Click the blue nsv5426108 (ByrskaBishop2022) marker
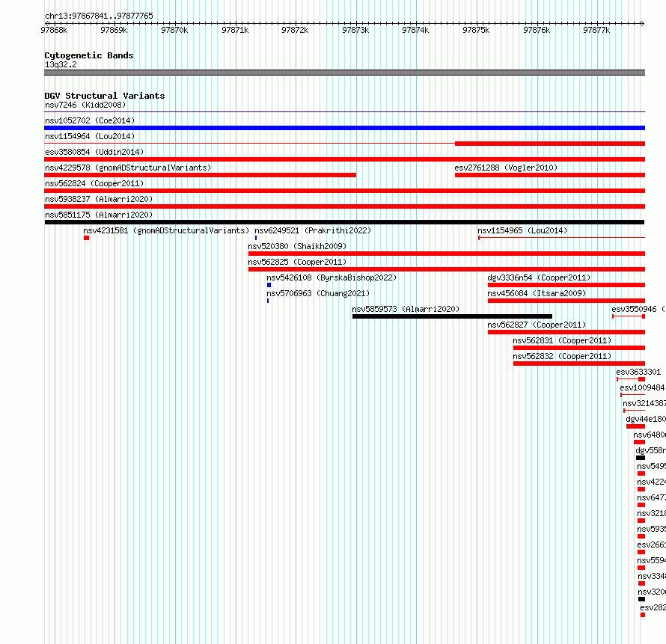666x644 pixels. 269,285
